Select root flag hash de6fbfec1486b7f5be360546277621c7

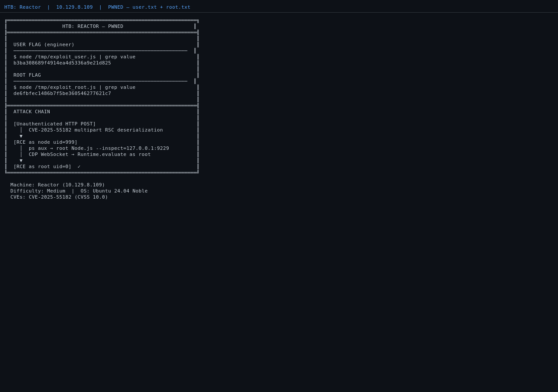point(62,93)
